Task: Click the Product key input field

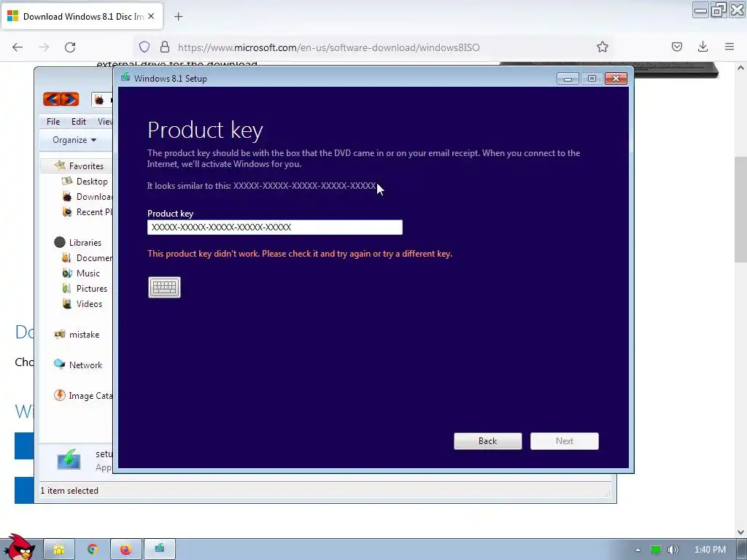Action: pos(274,227)
